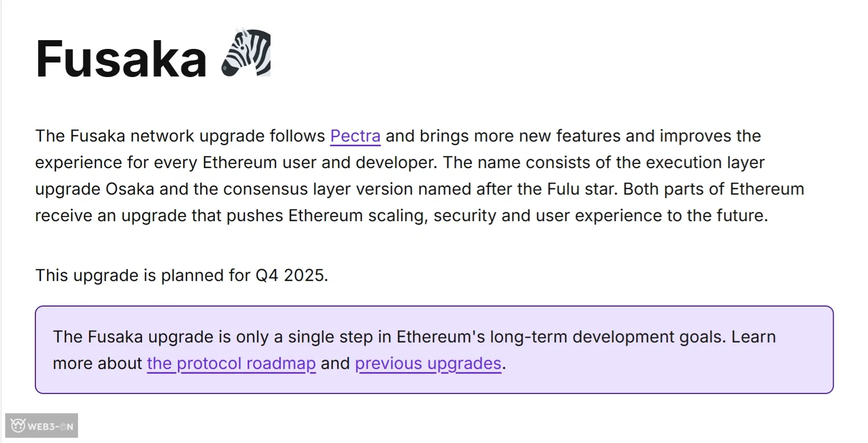Image resolution: width=868 pixels, height=443 pixels.
Task: Click the cat logo in the watermark
Action: click(18, 426)
